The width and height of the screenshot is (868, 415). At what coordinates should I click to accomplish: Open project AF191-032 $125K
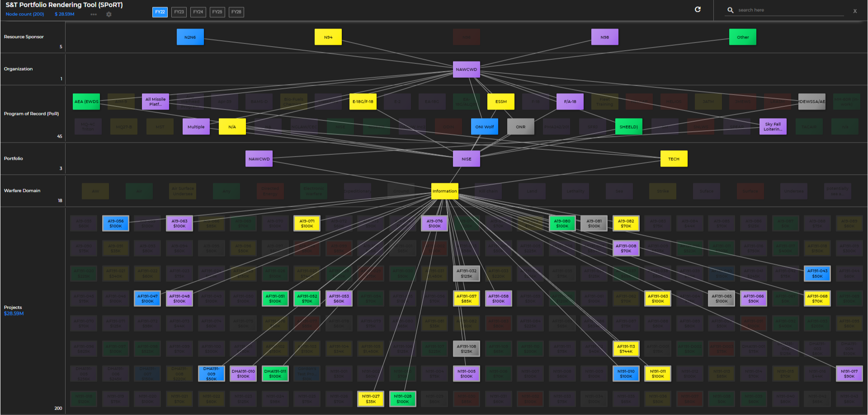click(x=467, y=273)
